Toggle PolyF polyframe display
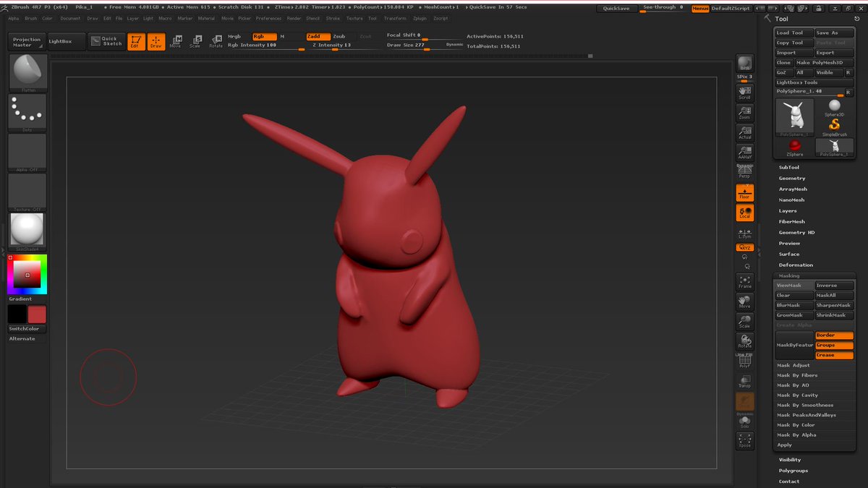 (x=744, y=361)
